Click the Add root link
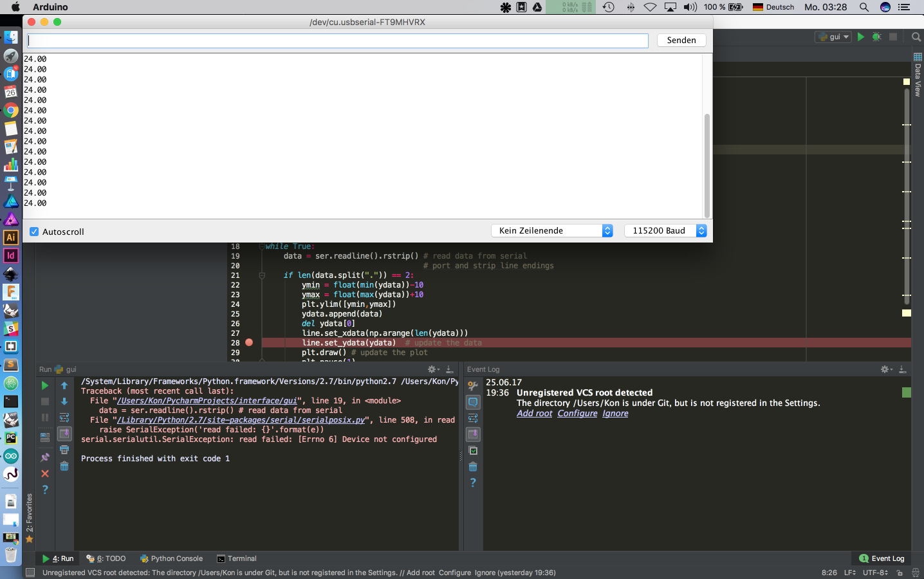 (x=534, y=413)
